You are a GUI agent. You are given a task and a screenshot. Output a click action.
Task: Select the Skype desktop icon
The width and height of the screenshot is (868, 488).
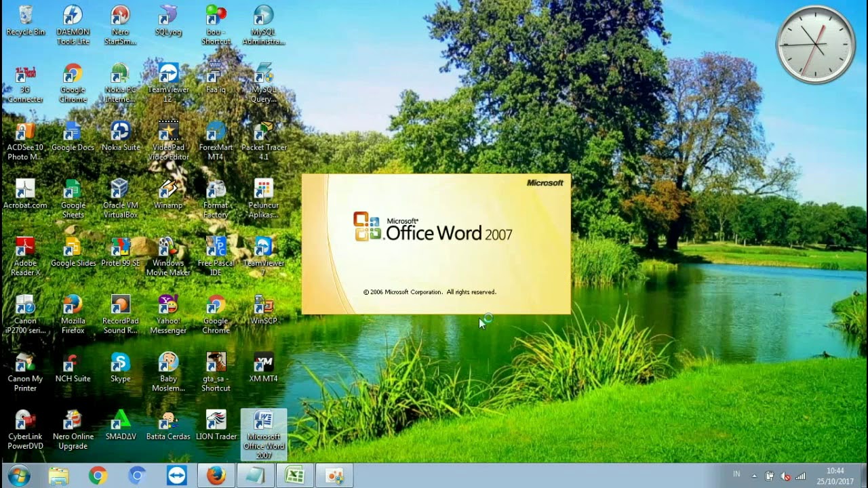(120, 368)
